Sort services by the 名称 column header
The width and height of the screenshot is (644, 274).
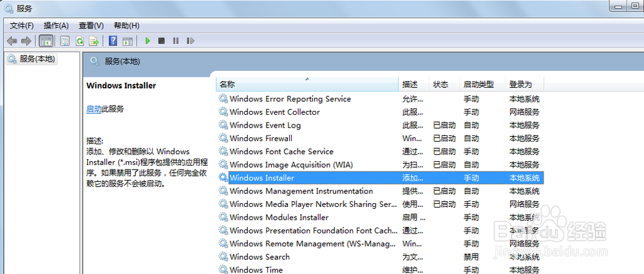[x=227, y=84]
